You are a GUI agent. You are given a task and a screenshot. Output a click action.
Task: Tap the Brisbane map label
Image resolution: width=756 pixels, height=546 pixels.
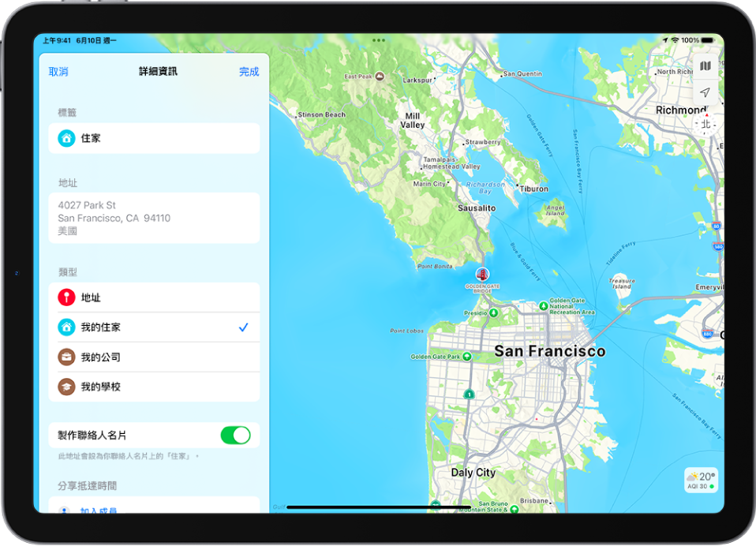(533, 501)
